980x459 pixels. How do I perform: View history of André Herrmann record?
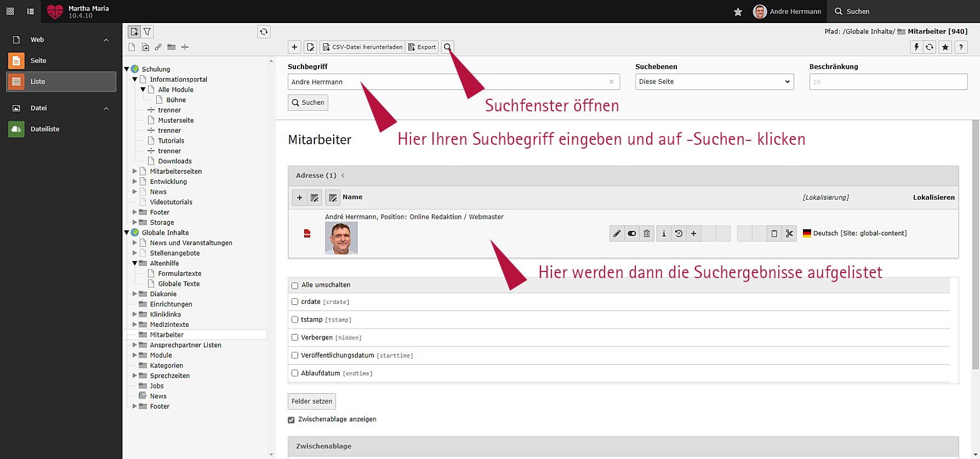click(x=679, y=234)
